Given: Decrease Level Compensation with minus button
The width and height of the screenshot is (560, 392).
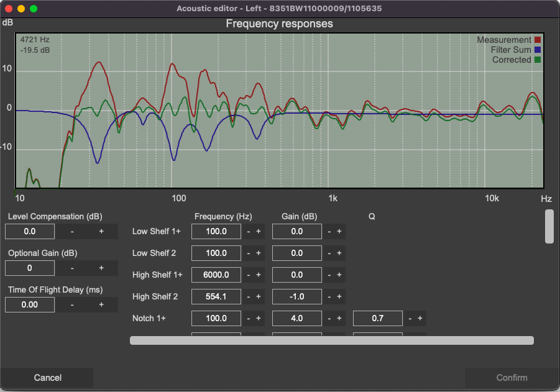Looking at the screenshot, I should tap(72, 232).
